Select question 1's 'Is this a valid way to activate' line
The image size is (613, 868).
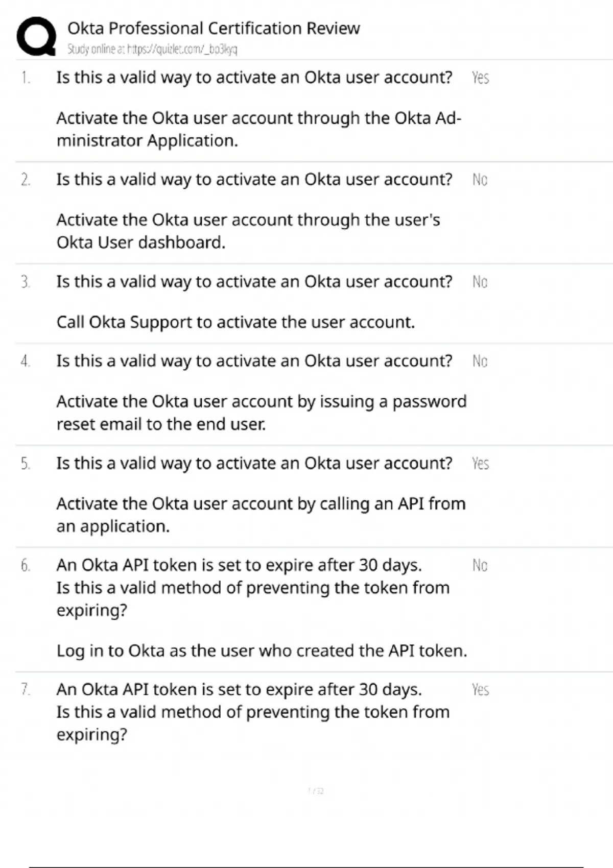click(x=254, y=78)
